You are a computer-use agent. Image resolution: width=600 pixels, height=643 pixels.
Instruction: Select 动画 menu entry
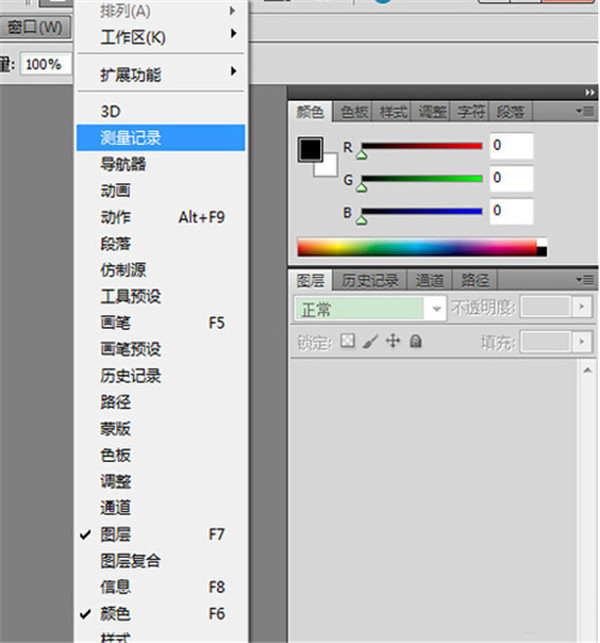(x=161, y=191)
